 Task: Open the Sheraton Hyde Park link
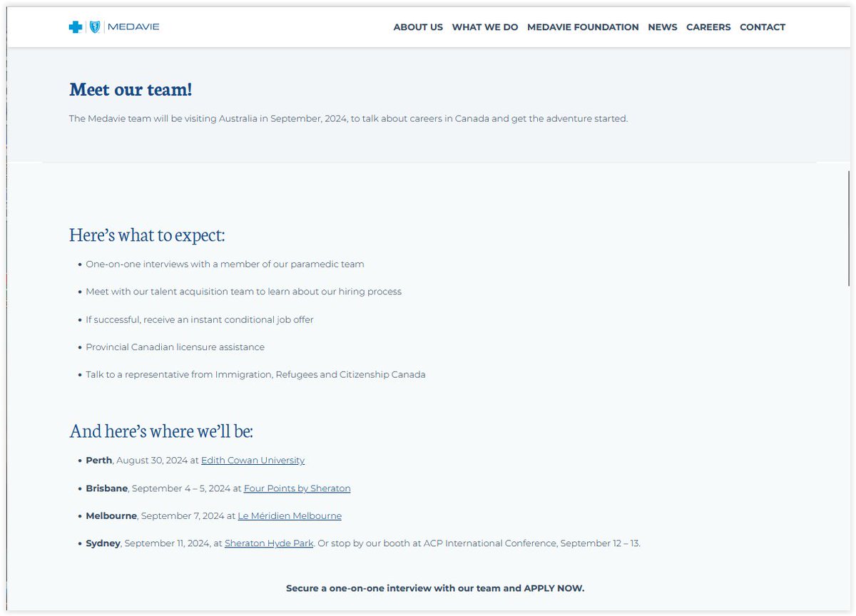click(269, 543)
